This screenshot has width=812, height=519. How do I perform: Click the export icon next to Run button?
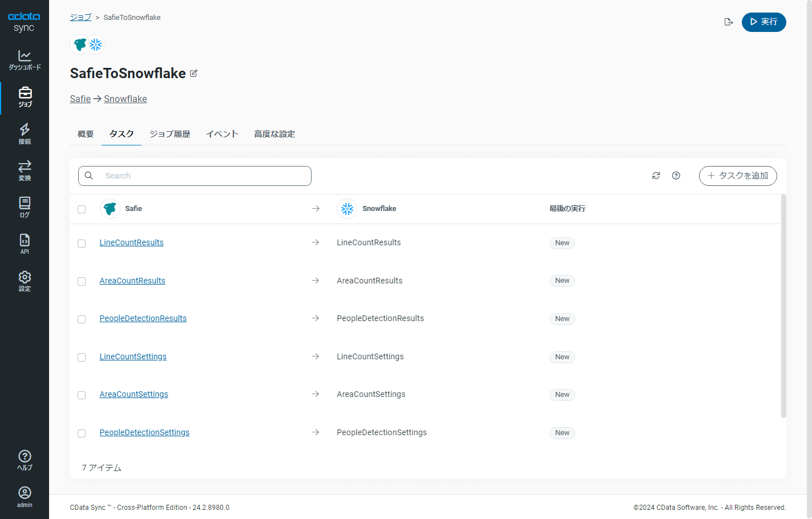729,22
